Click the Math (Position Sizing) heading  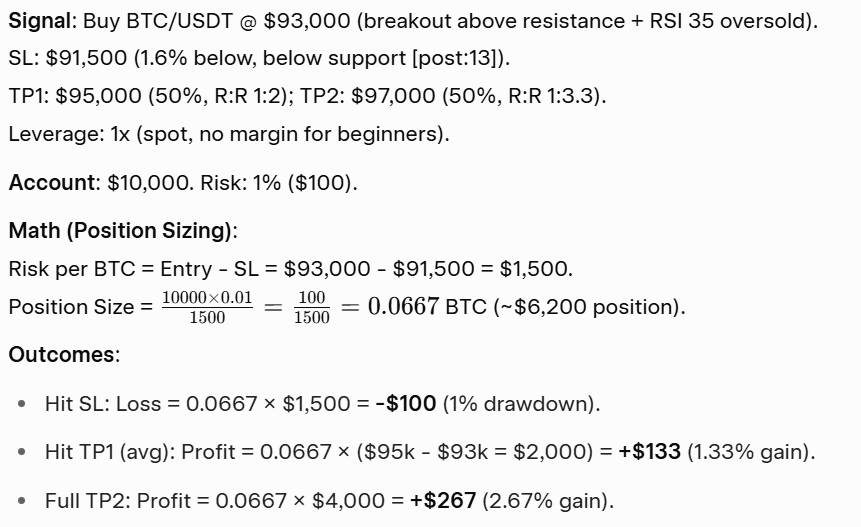pos(120,231)
